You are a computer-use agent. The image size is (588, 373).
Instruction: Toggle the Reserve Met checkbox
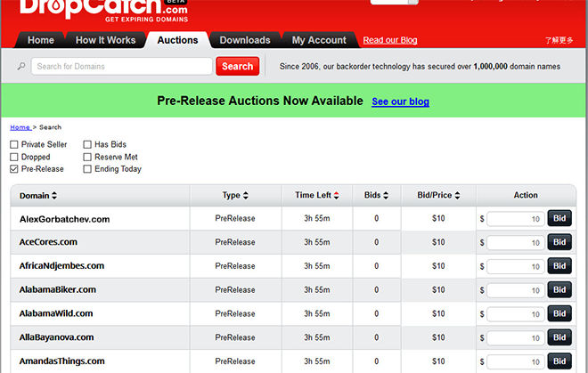point(87,157)
